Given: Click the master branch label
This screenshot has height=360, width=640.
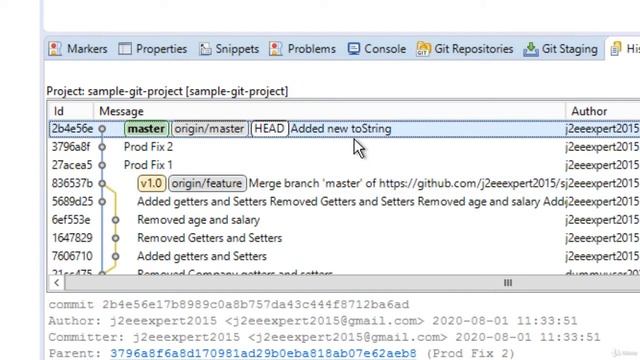Looking at the screenshot, I should tap(146, 129).
